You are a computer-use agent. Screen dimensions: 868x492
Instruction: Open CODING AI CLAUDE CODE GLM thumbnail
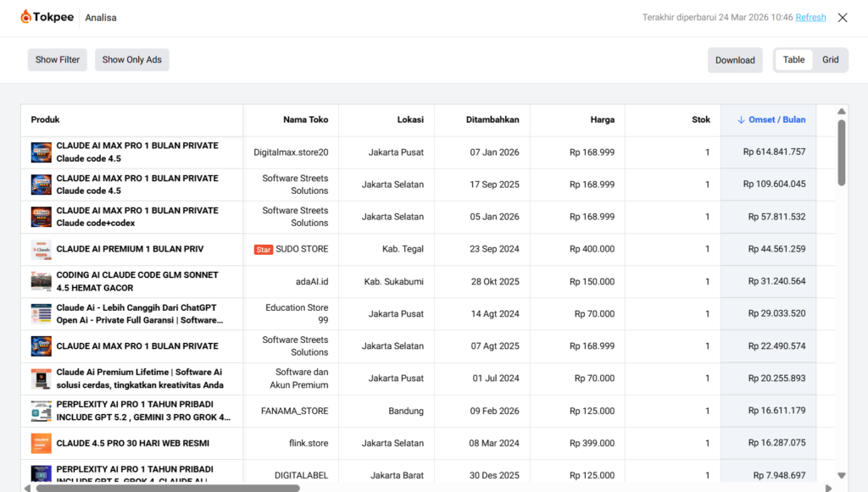(42, 282)
